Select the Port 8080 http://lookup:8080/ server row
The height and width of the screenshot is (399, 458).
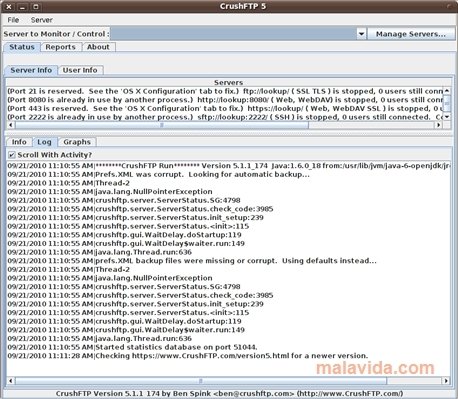tap(225, 100)
